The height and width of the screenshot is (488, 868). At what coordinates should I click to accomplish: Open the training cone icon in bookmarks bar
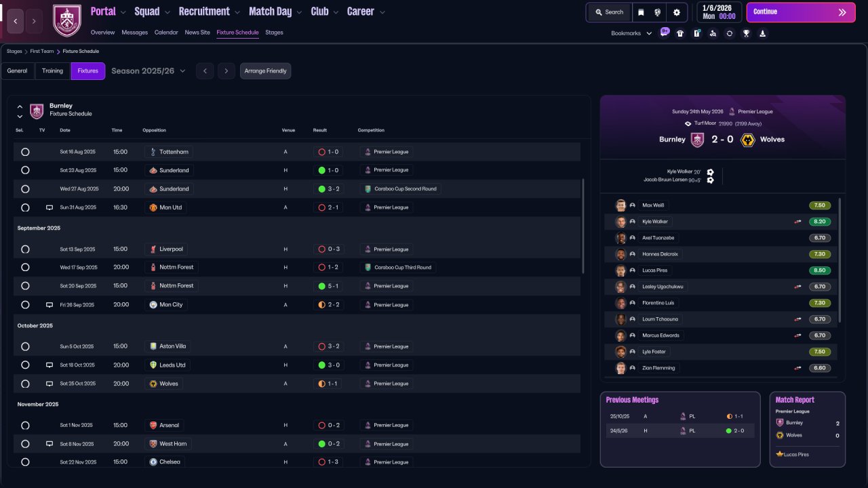point(762,33)
